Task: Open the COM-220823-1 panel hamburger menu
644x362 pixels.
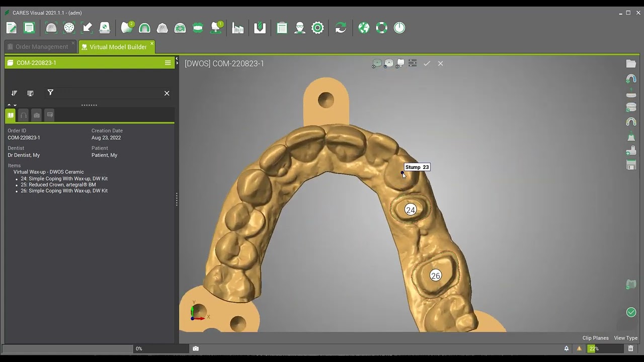Action: click(168, 63)
